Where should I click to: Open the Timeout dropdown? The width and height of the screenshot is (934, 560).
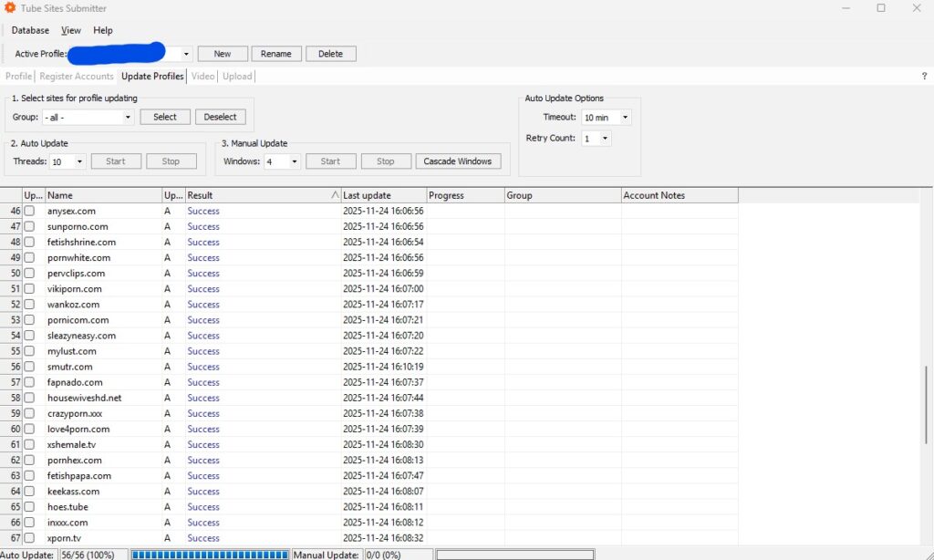point(624,118)
